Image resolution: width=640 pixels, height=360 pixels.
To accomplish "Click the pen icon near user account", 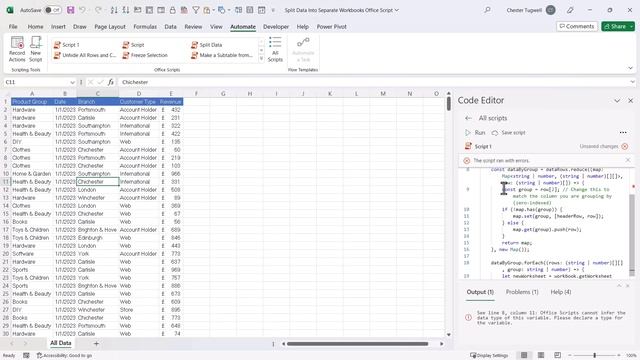I will tap(570, 10).
